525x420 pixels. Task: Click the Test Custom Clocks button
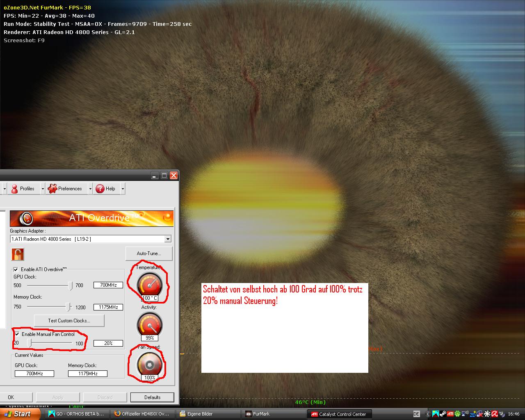[69, 321]
